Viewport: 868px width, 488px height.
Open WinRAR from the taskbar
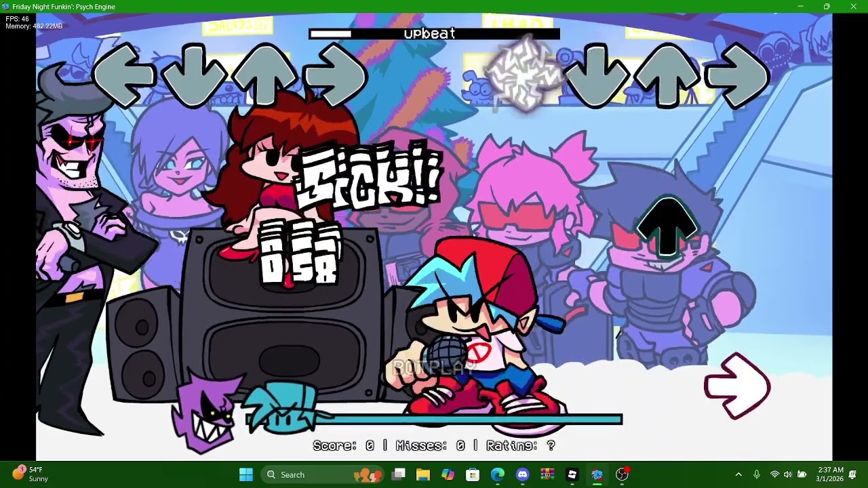coord(547,474)
